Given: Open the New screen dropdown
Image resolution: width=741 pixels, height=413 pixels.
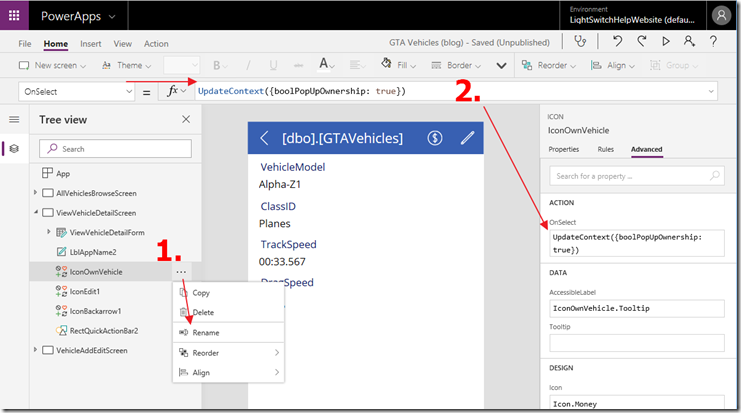Looking at the screenshot, I should click(52, 65).
